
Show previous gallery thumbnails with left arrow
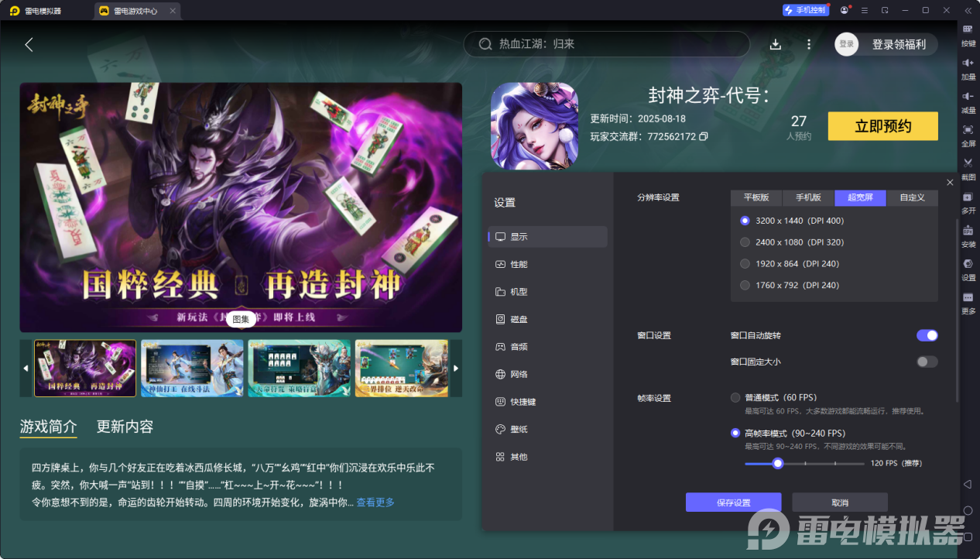point(26,369)
